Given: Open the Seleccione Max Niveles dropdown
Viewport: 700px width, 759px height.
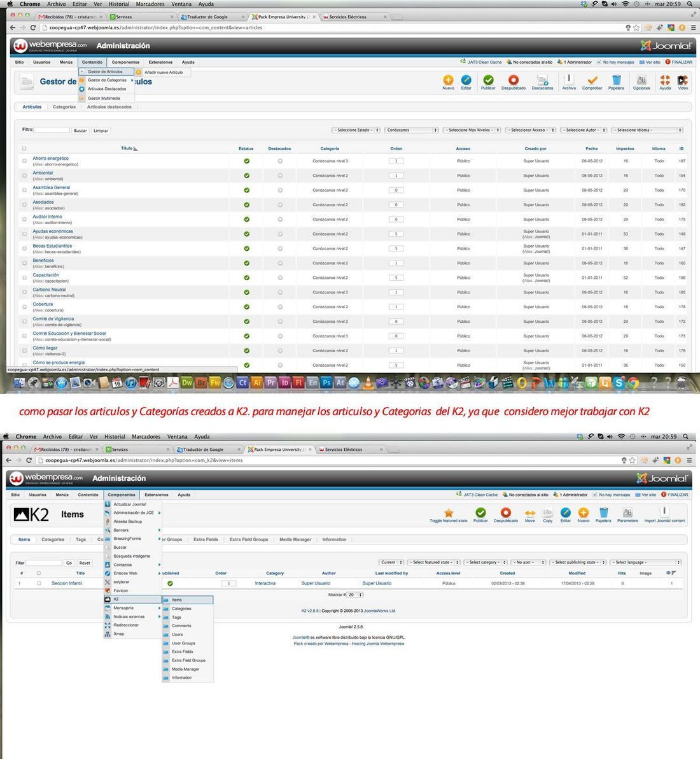Looking at the screenshot, I should (472, 130).
